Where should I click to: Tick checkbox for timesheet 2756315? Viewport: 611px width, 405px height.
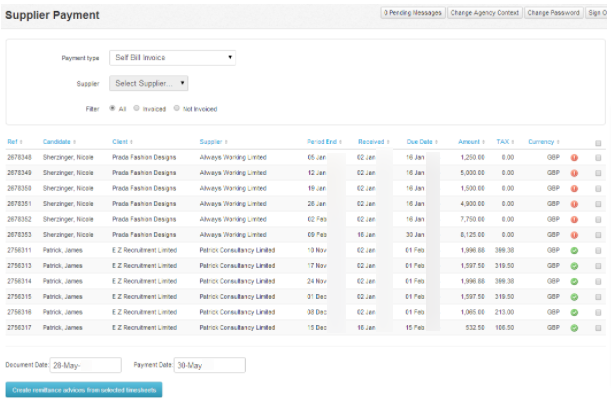coord(598,297)
